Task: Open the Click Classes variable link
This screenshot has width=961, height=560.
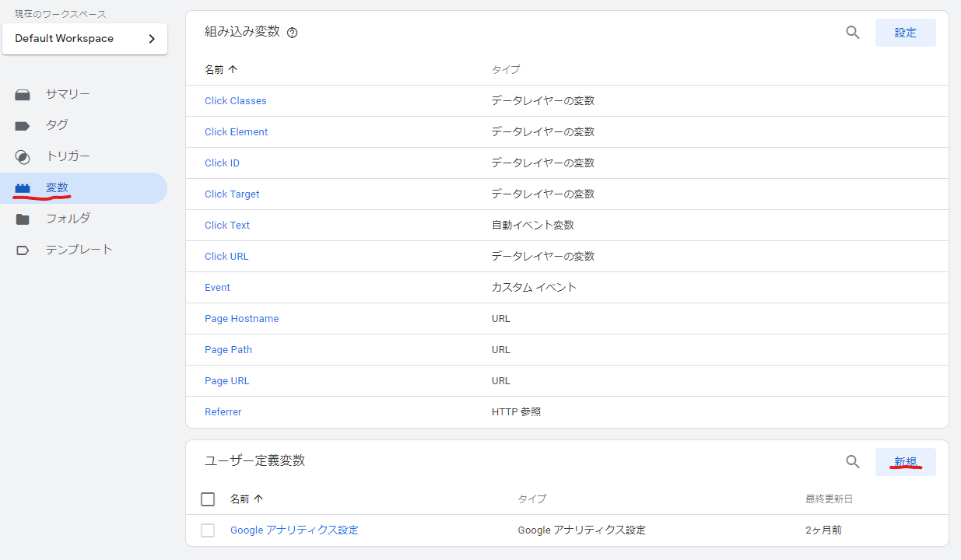Action: pos(235,101)
